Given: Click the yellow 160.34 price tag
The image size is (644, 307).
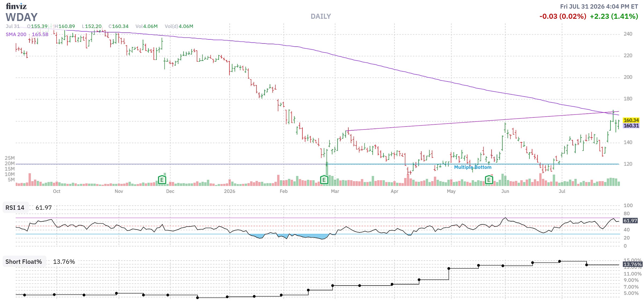Looking at the screenshot, I should [x=631, y=120].
